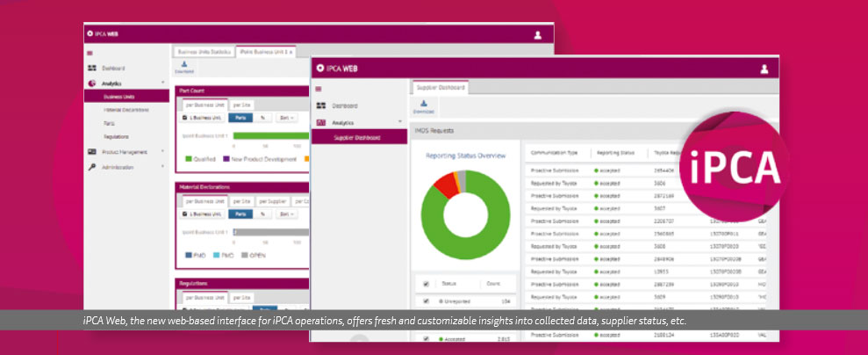Expand Product Management arrow in back window
The width and height of the screenshot is (868, 355).
[162, 151]
